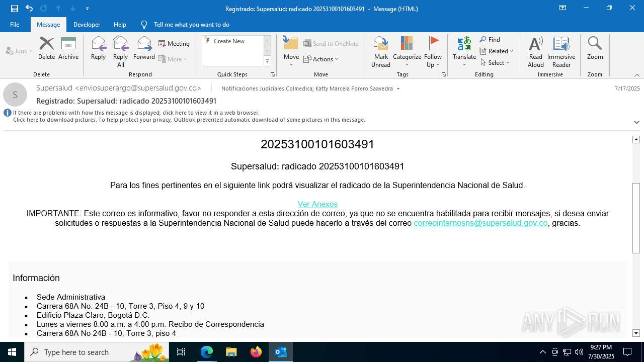This screenshot has width=644, height=362.
Task: Set a Follow Up flag
Action: (x=433, y=52)
